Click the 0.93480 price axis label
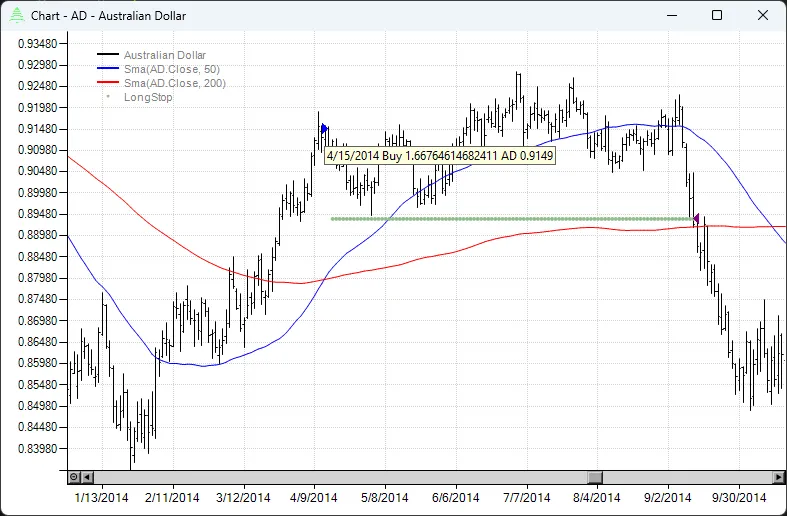Viewport: 787px width, 516px height. [x=38, y=44]
